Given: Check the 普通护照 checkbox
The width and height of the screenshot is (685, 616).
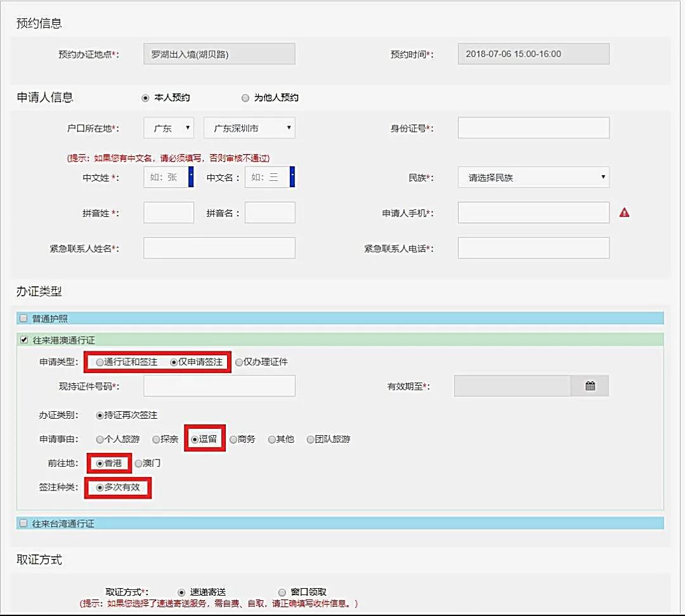Looking at the screenshot, I should point(24,318).
